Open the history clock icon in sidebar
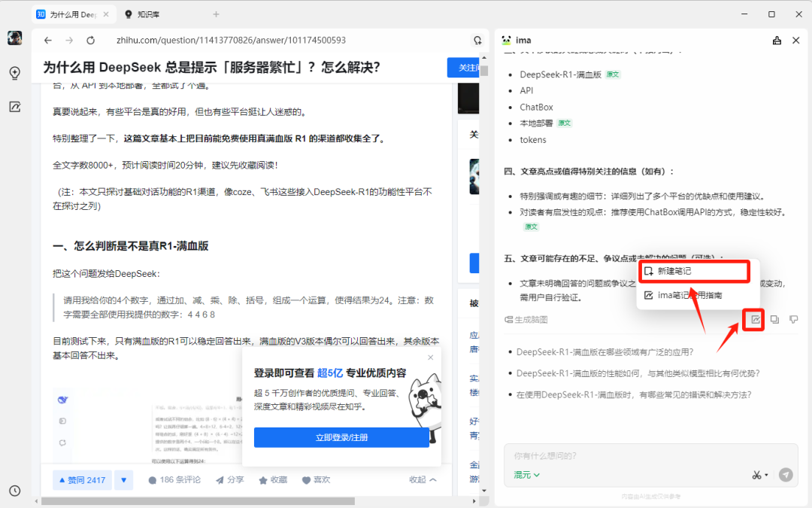The width and height of the screenshot is (812, 508). pos(14,491)
